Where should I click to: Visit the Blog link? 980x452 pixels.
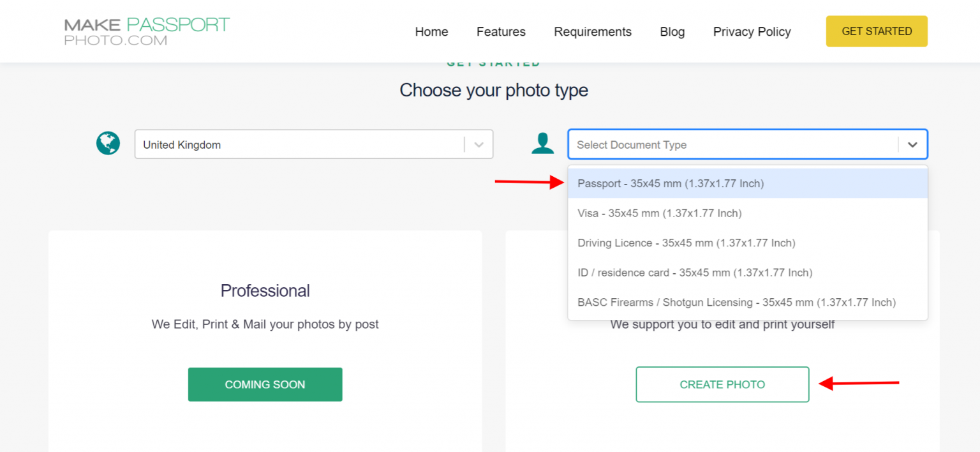pyautogui.click(x=672, y=32)
